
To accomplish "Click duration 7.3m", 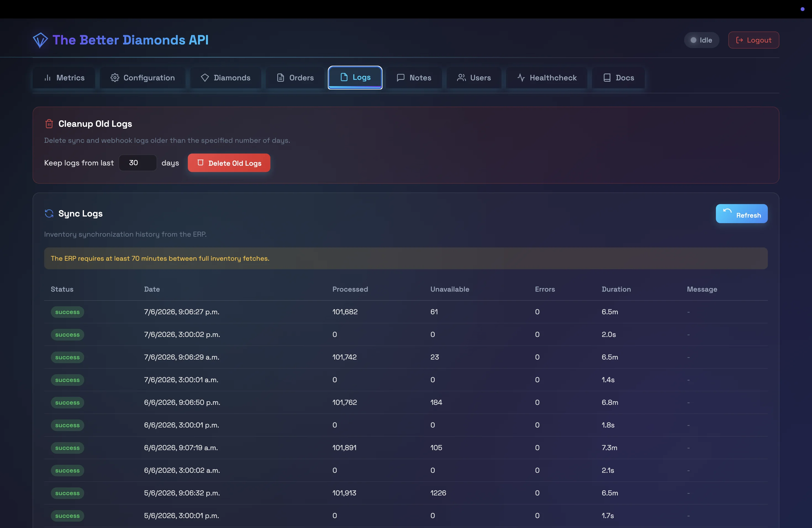I will tap(609, 448).
